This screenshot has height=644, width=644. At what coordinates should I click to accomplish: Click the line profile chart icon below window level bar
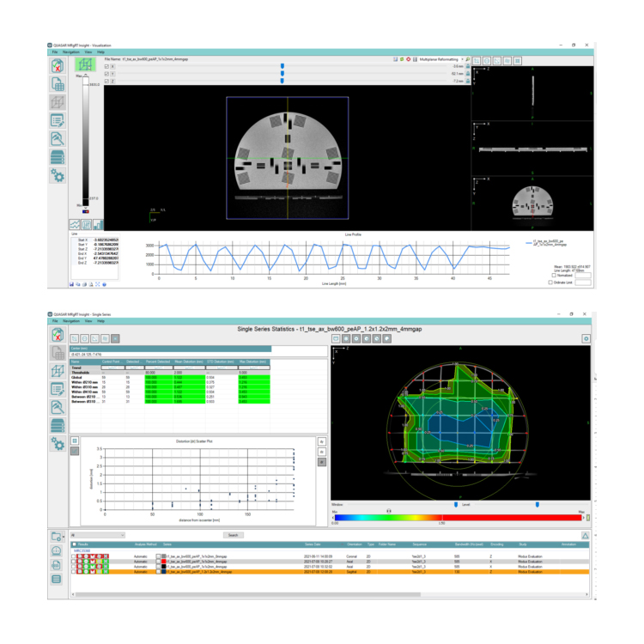pyautogui.click(x=75, y=224)
